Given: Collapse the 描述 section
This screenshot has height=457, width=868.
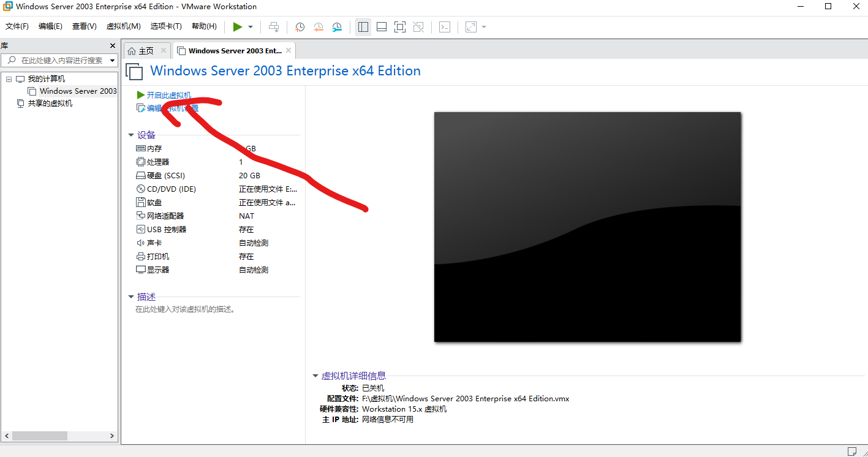Looking at the screenshot, I should click(x=131, y=297).
